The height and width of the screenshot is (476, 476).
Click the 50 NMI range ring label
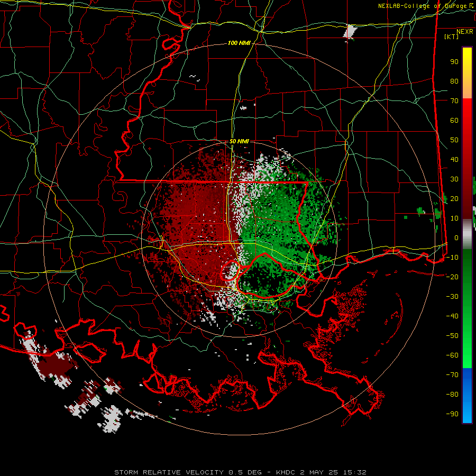pos(239,141)
